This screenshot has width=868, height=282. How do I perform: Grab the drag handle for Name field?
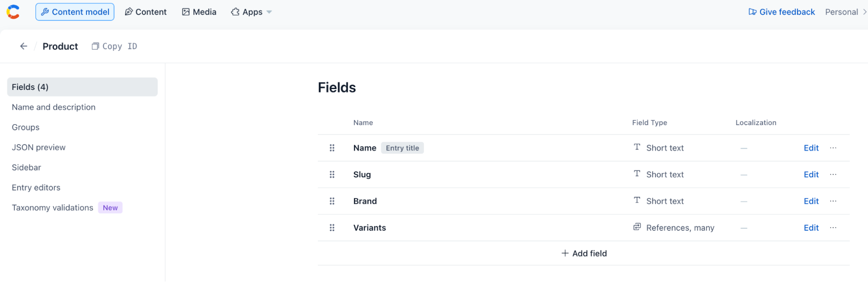click(332, 148)
